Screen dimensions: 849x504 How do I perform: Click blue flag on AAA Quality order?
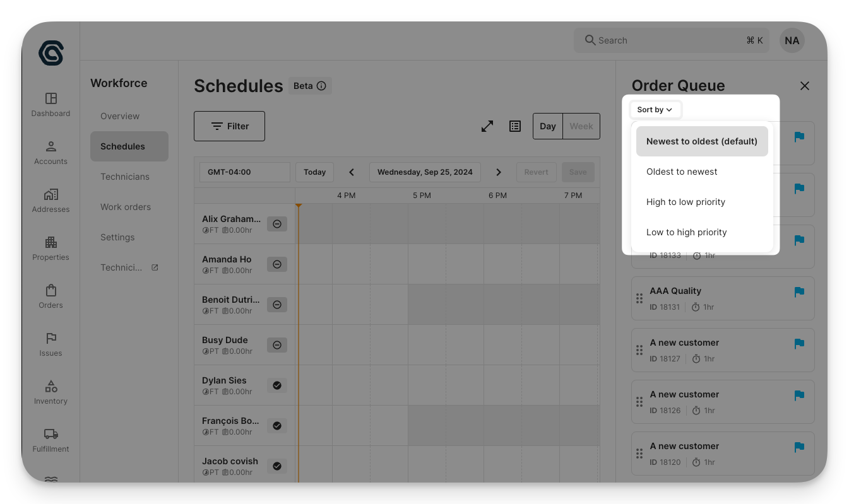coord(799,291)
